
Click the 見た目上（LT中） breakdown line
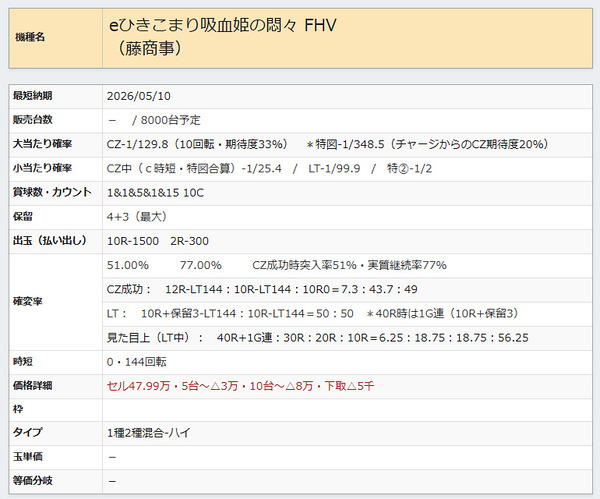coord(318,338)
